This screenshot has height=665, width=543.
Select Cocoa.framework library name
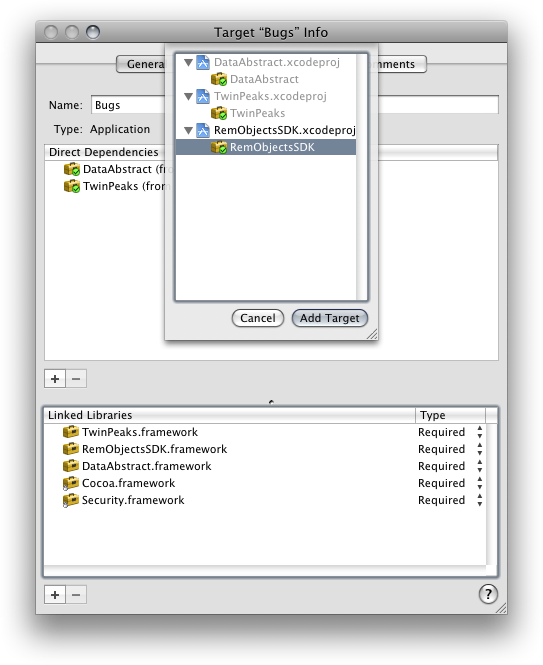click(128, 483)
